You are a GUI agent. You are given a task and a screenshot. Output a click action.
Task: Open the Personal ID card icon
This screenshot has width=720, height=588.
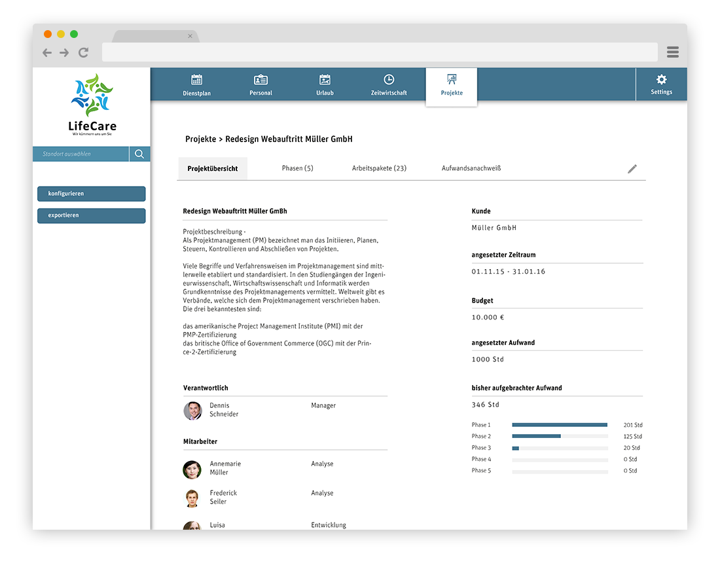pyautogui.click(x=261, y=80)
